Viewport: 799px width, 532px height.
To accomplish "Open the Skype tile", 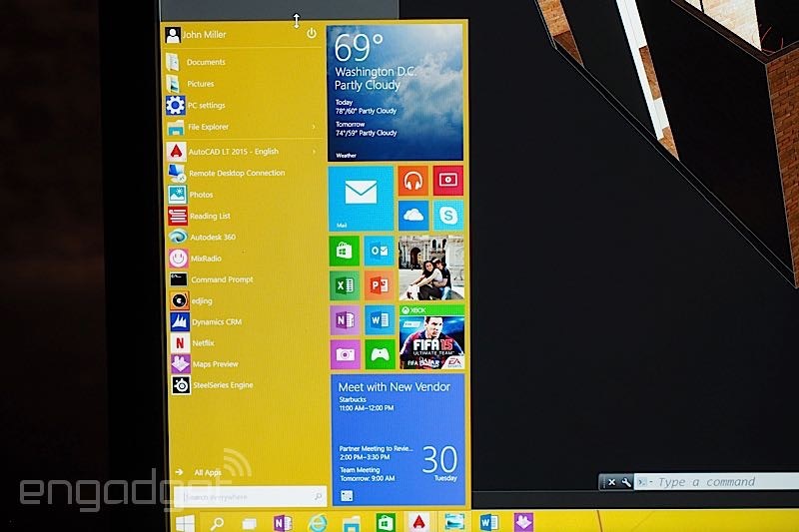I will click(x=448, y=216).
